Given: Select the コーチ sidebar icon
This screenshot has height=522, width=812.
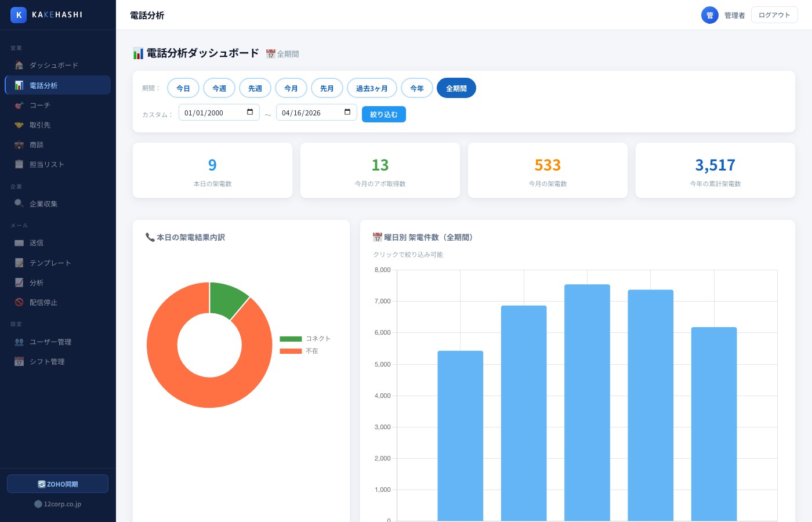Looking at the screenshot, I should (19, 105).
